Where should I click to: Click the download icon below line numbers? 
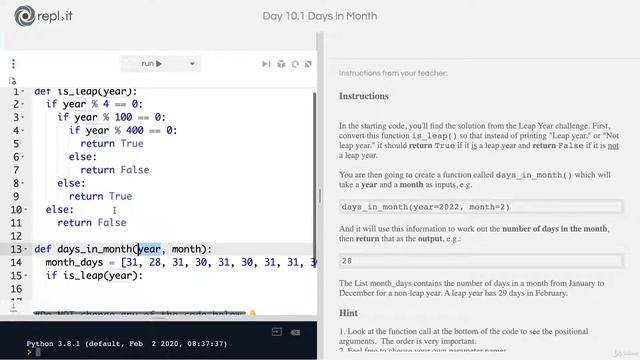(x=13, y=307)
